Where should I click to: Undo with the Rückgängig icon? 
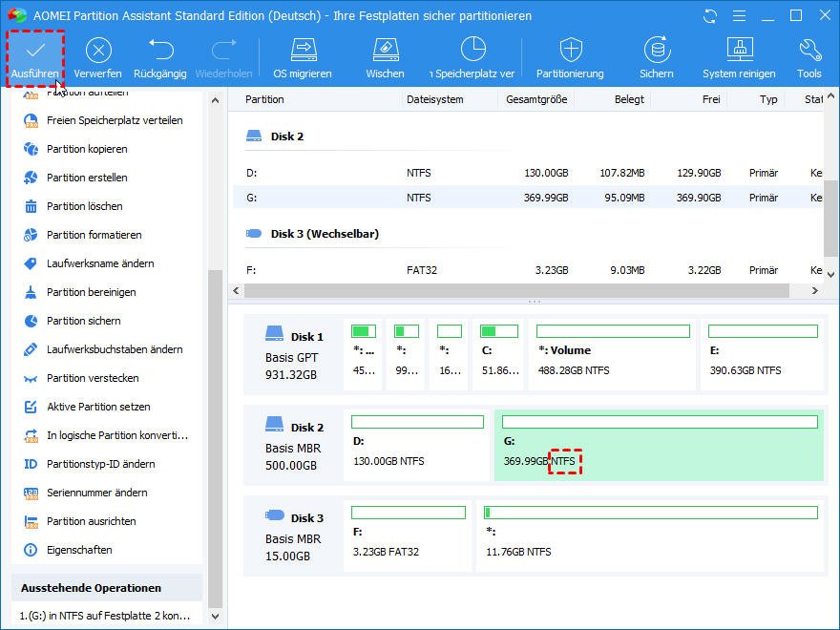pyautogui.click(x=159, y=51)
